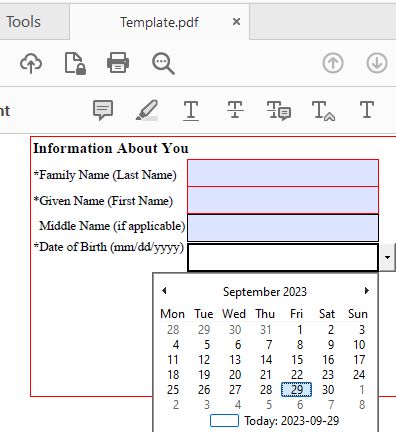Select September 25 in calendar
The width and height of the screenshot is (396, 432).
pyautogui.click(x=173, y=390)
